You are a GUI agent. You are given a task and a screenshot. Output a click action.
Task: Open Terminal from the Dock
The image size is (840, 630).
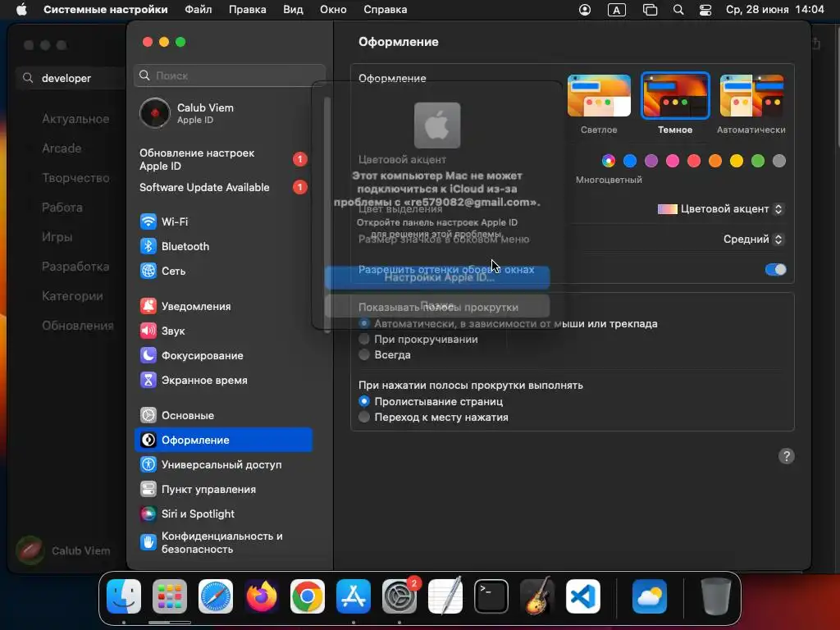[x=491, y=596]
